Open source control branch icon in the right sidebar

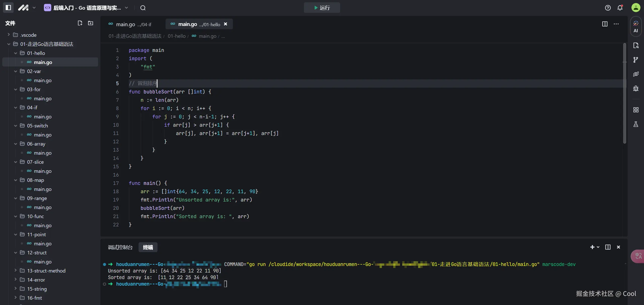point(636,60)
